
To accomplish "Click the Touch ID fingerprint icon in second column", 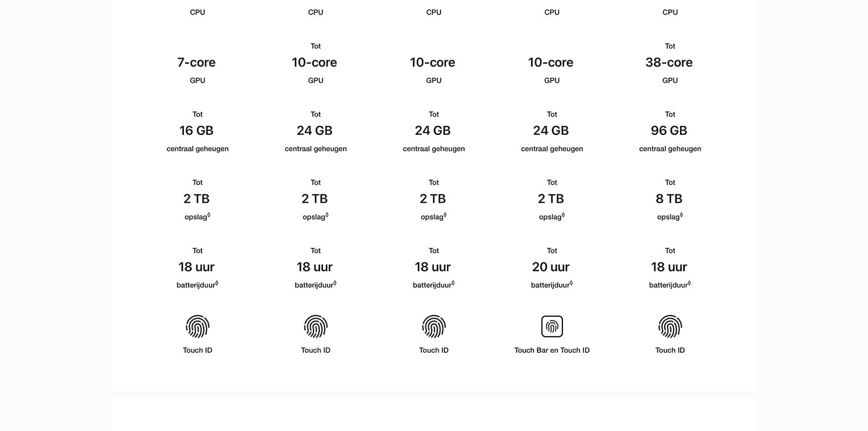I will [x=315, y=327].
